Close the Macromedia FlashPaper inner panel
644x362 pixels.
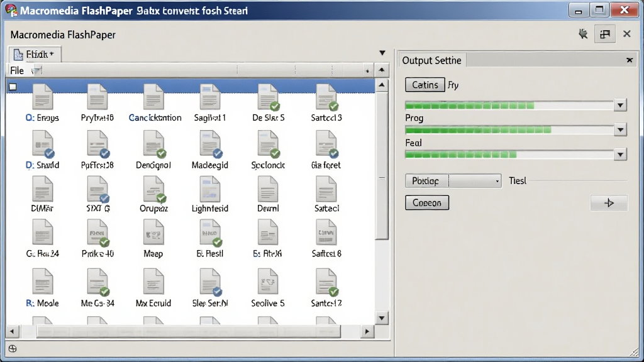(627, 34)
